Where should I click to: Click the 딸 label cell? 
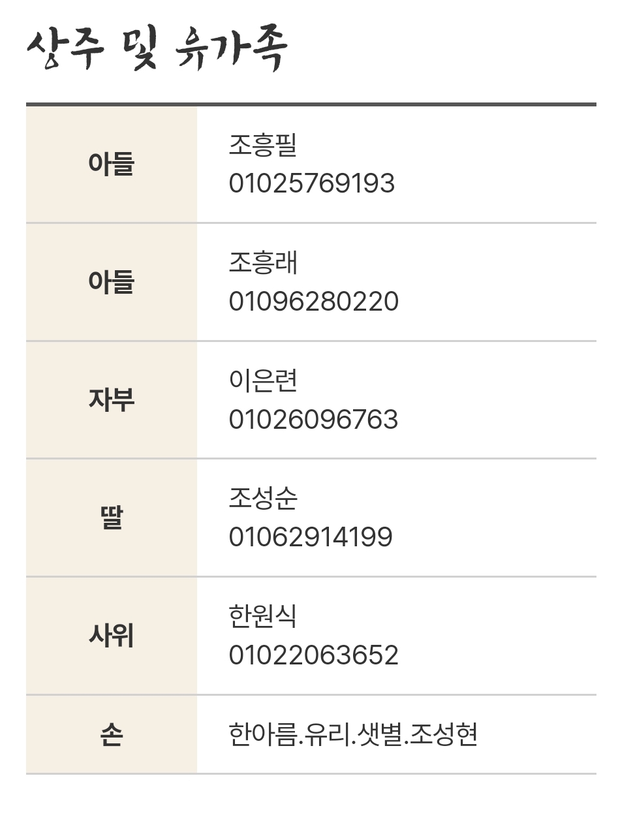point(112,518)
